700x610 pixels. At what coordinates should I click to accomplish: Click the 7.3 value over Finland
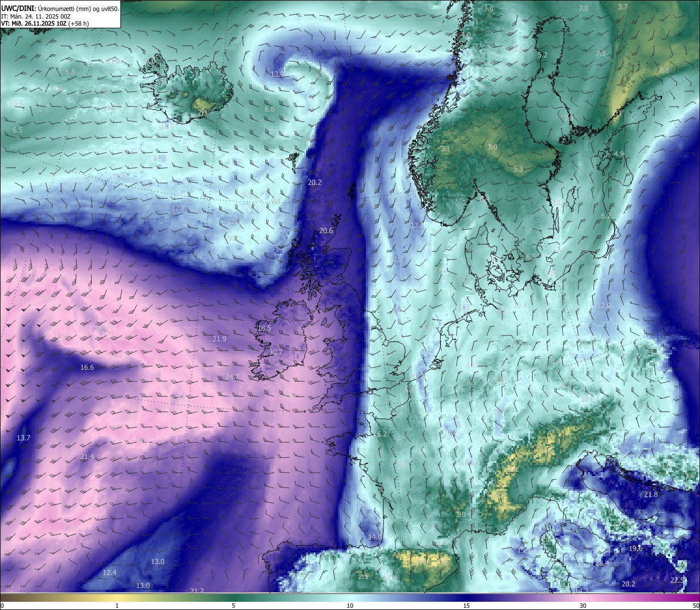pos(600,54)
